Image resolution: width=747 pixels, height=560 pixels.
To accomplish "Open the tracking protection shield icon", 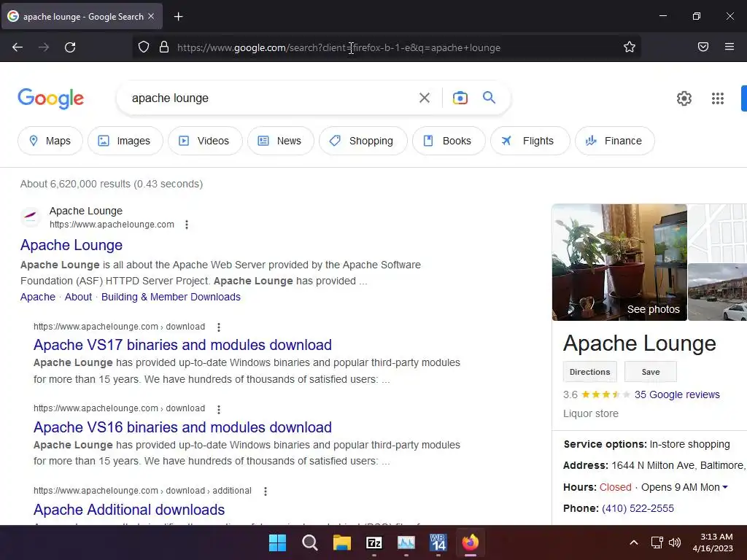I will 144,47.
